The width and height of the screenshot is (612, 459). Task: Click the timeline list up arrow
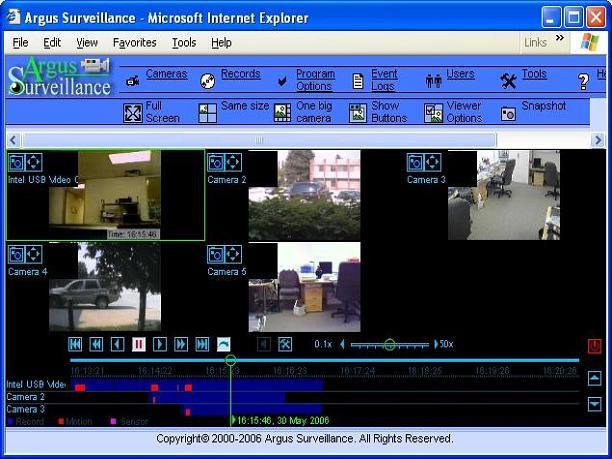point(594,378)
